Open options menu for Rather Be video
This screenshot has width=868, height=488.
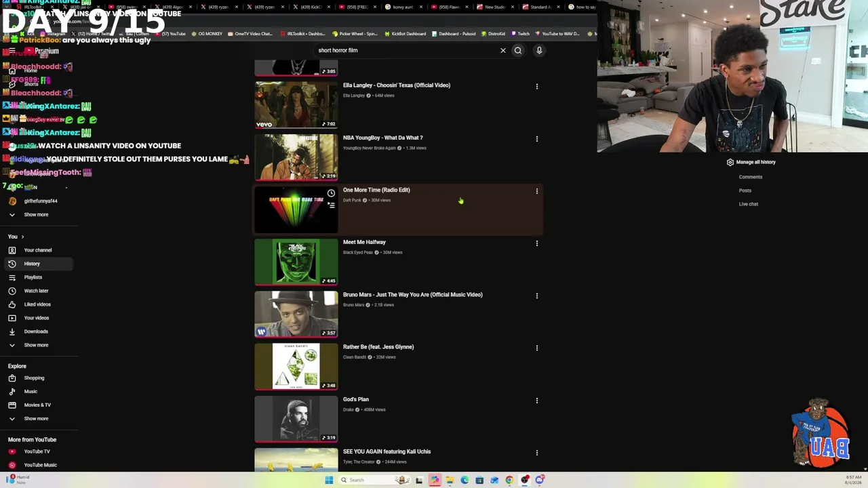click(x=537, y=348)
